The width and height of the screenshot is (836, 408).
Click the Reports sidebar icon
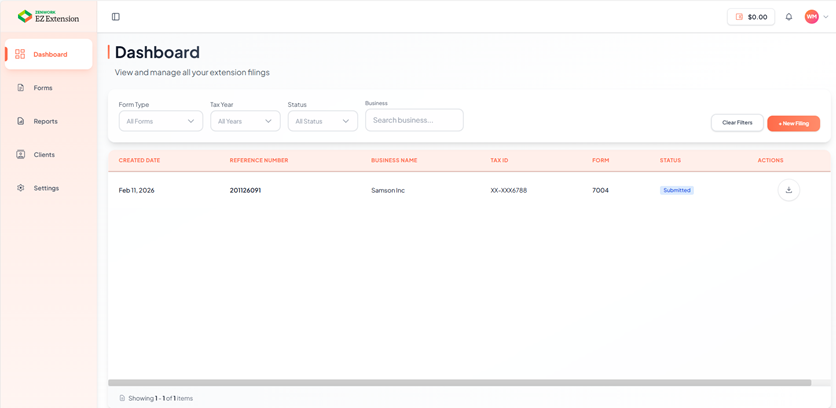[21, 121]
